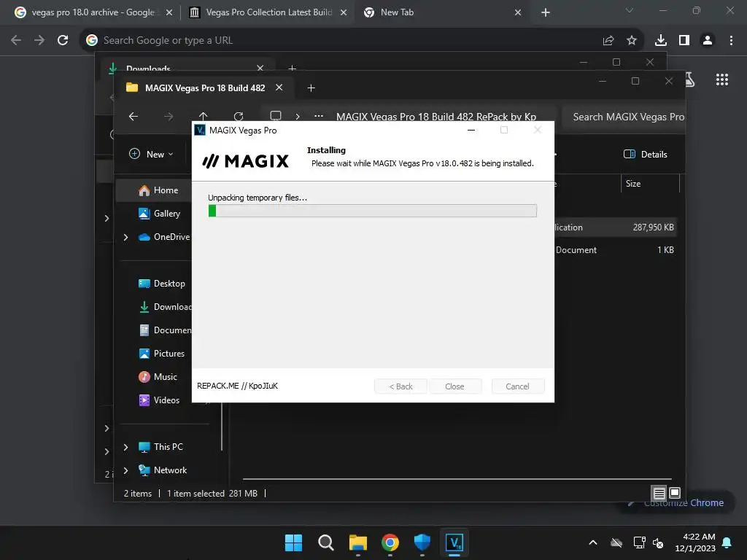Show hidden path ellipsis in address bar
The width and height of the screenshot is (747, 560).
click(x=319, y=116)
